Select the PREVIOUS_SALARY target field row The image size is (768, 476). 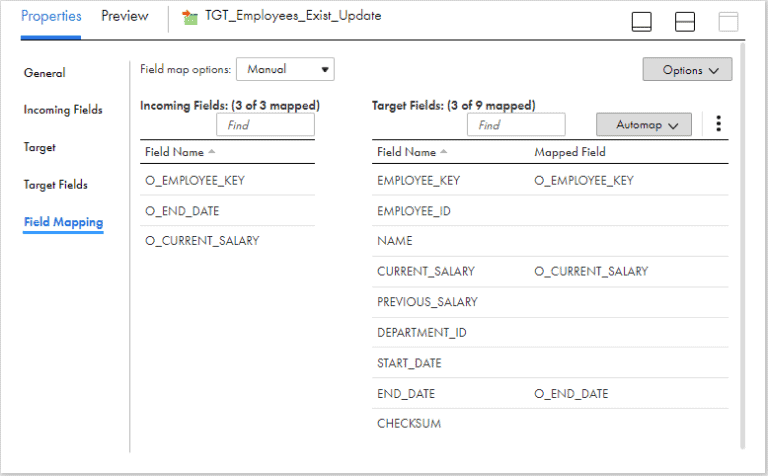[x=427, y=302]
